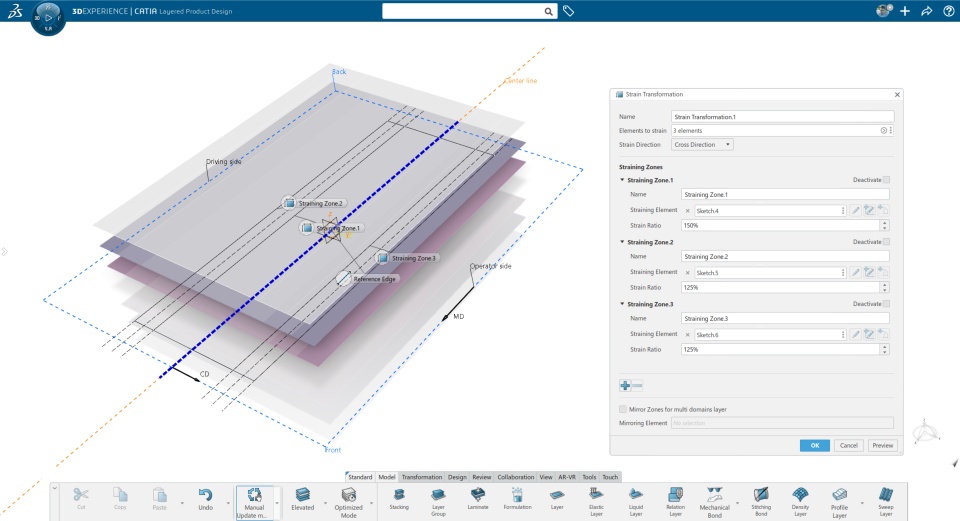Confirm with the OK button
The image size is (960, 521).
tap(815, 445)
